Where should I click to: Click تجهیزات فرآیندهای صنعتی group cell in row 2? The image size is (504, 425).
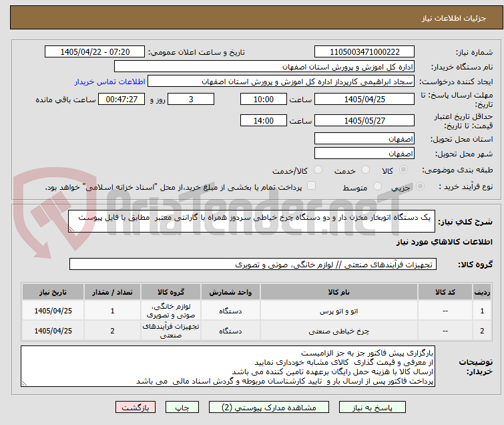pyautogui.click(x=171, y=331)
